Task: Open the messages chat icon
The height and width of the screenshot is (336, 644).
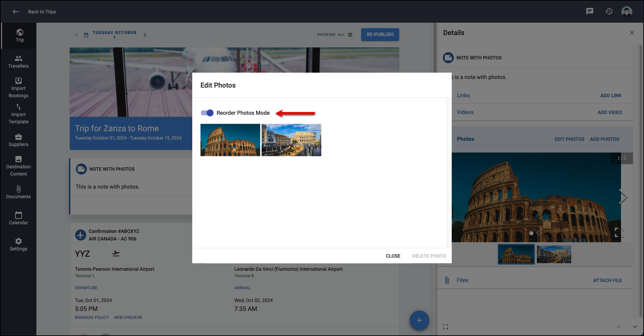Action: tap(590, 11)
